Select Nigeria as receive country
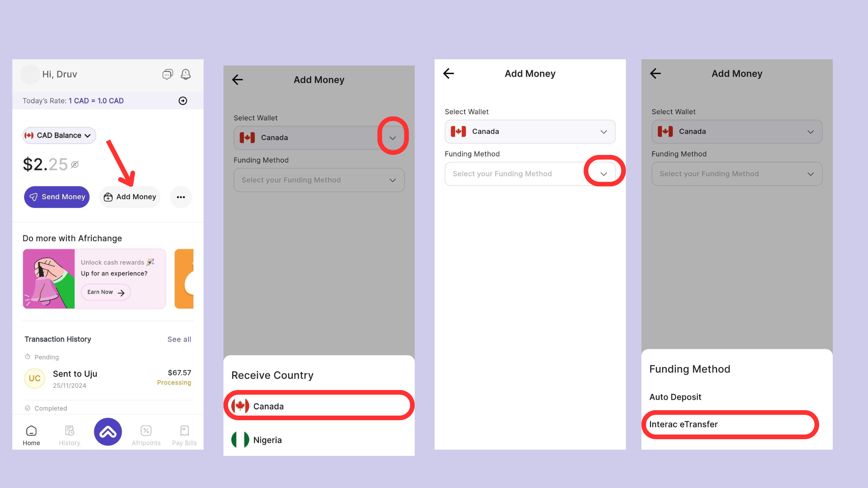Viewport: 868px width, 488px height. click(267, 440)
